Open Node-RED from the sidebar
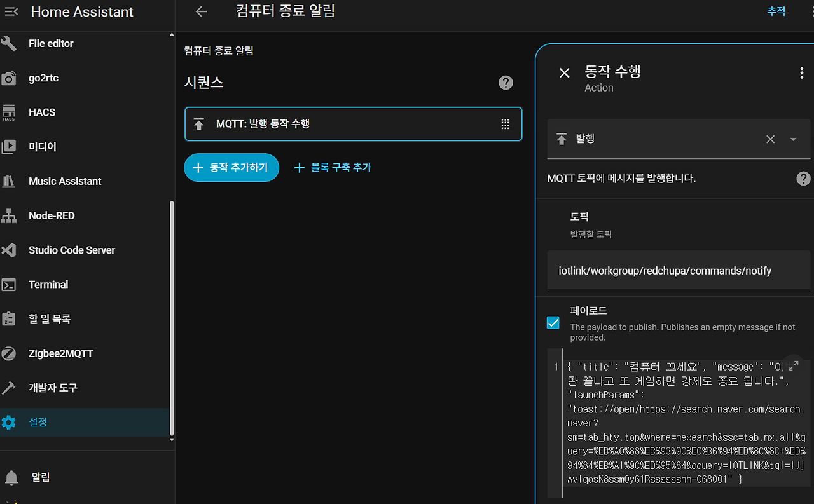Viewport: 814px width, 504px height. (52, 215)
